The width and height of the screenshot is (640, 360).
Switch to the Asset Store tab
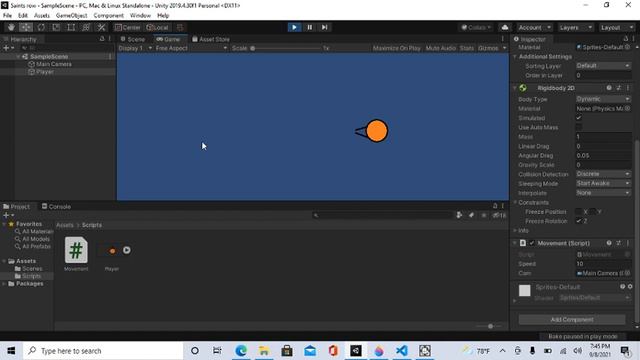(211, 39)
